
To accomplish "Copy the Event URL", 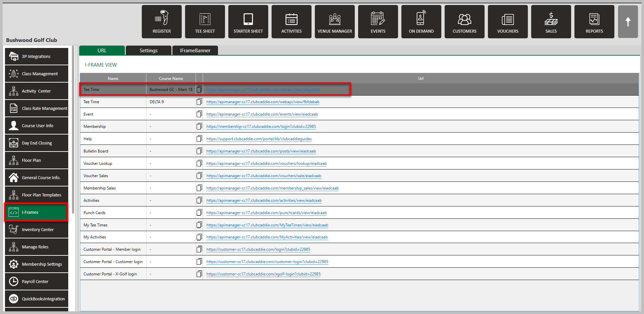I will tap(199, 114).
